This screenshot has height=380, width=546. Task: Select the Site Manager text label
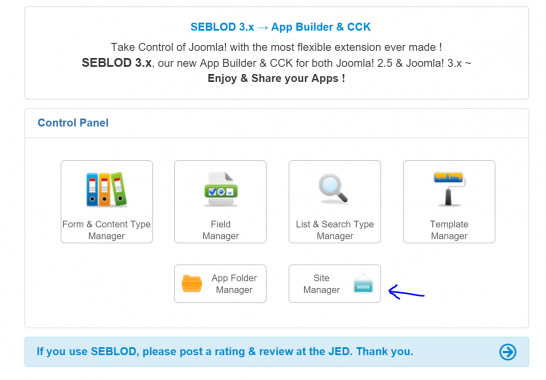(321, 284)
